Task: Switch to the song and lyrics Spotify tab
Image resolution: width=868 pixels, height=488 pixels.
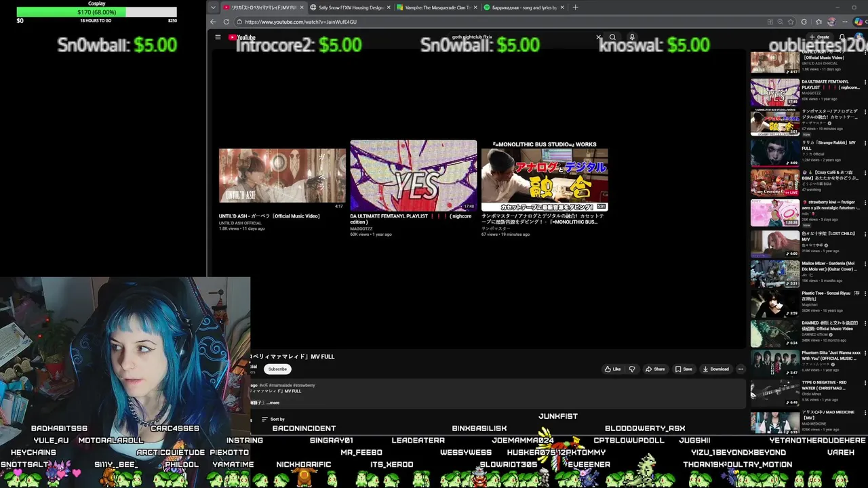Action: [x=524, y=7]
